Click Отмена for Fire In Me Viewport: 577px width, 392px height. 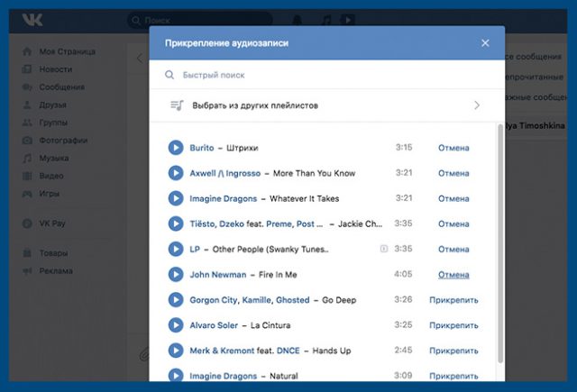click(x=453, y=275)
